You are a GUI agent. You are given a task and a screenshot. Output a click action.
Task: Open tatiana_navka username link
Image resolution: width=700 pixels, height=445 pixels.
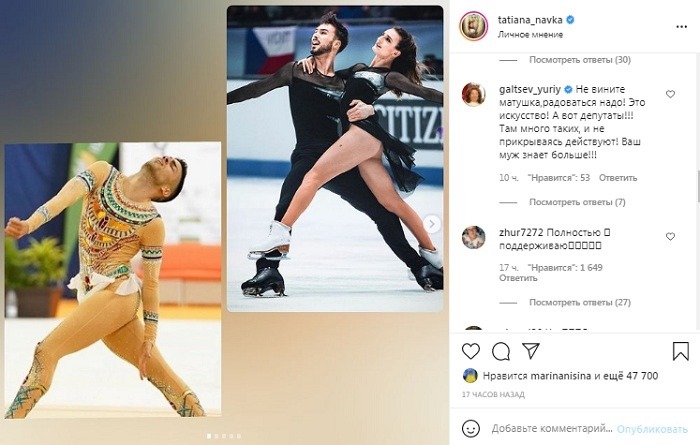[530, 20]
